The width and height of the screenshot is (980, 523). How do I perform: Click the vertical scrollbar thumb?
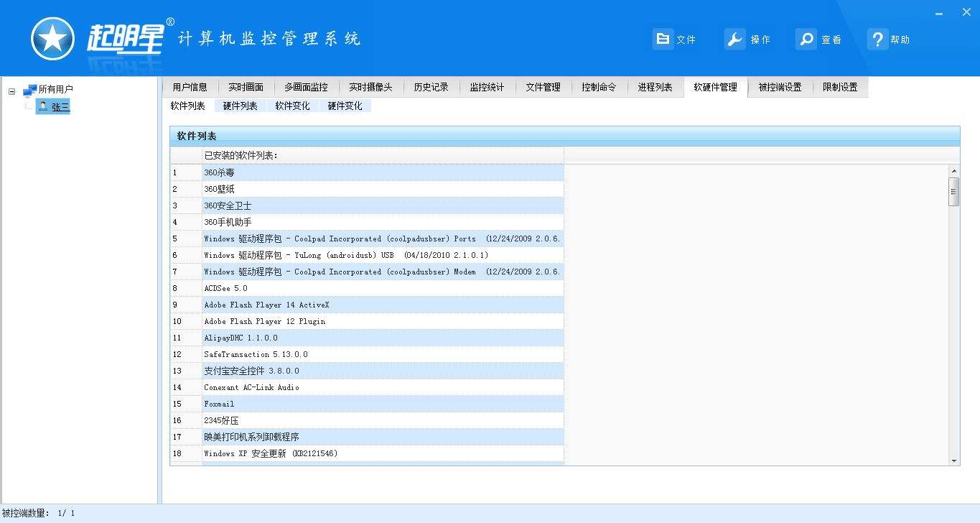coord(954,192)
